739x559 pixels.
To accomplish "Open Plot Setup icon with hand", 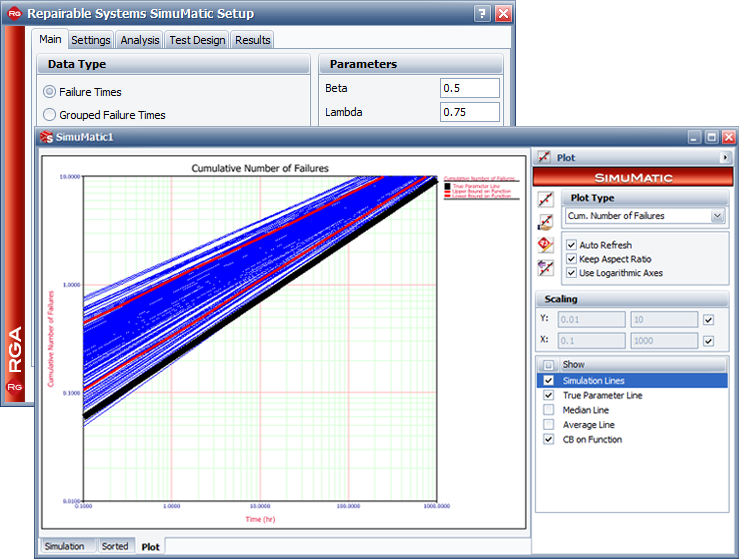I will point(546,222).
